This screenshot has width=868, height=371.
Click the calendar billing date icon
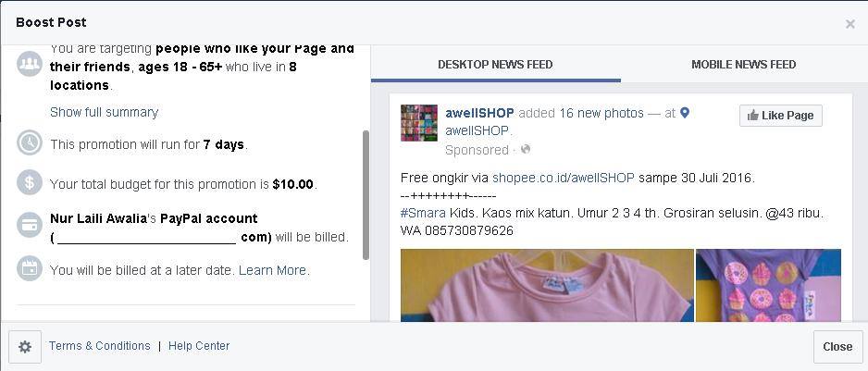tap(30, 268)
